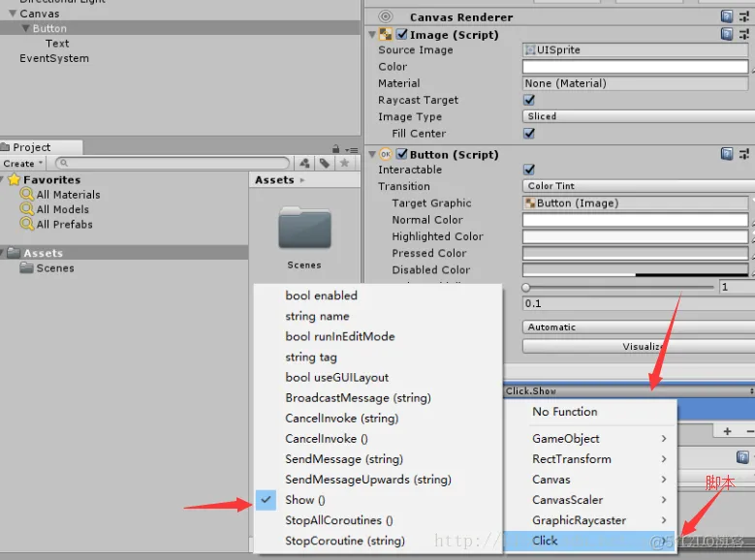Open the Click.Show function dropdown

coord(629,391)
